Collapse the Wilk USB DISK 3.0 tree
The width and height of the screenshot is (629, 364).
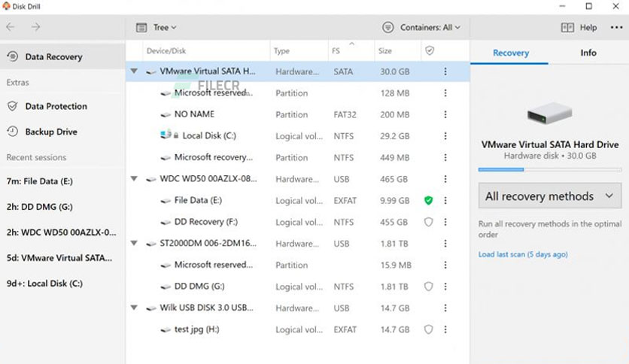pos(134,308)
